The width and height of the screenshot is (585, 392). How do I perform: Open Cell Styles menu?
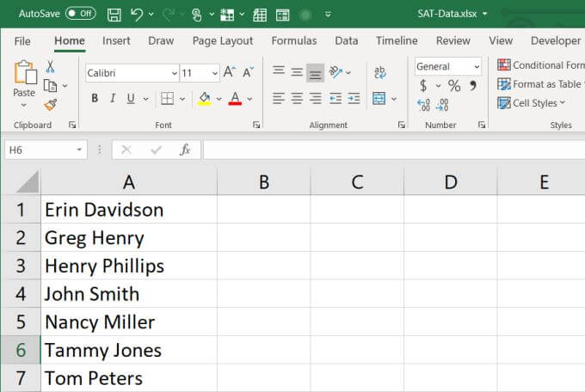[x=532, y=103]
